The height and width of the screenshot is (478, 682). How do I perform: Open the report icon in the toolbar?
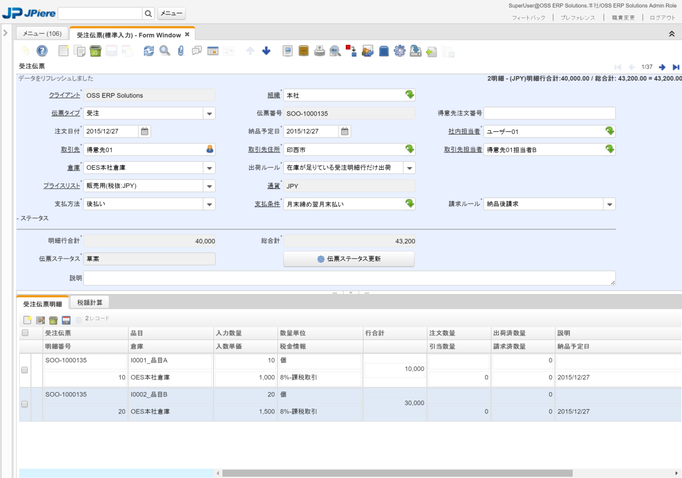288,51
